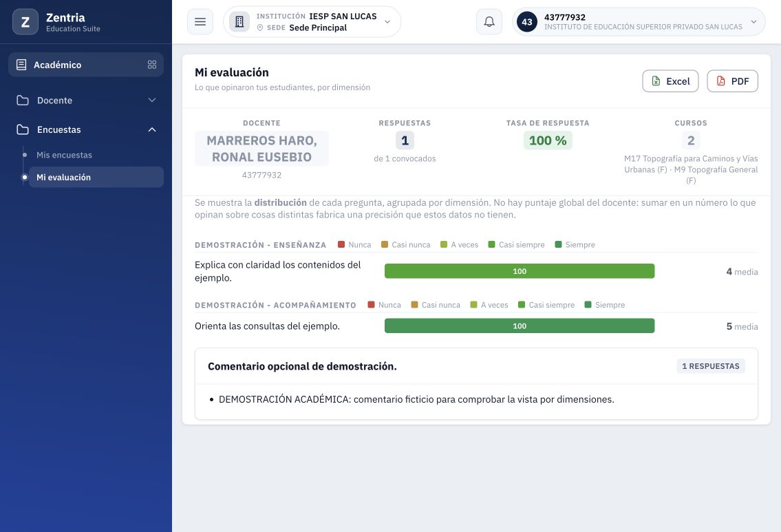Open the hamburger menu button
The height and width of the screenshot is (532, 781).
click(200, 22)
